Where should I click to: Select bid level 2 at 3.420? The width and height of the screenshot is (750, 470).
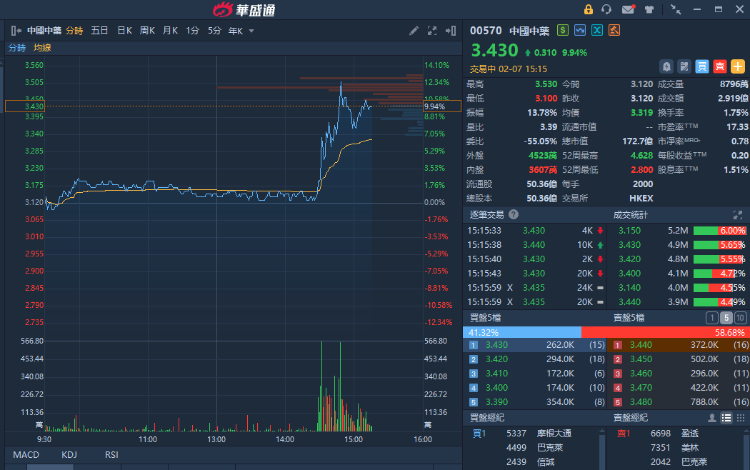coord(535,359)
